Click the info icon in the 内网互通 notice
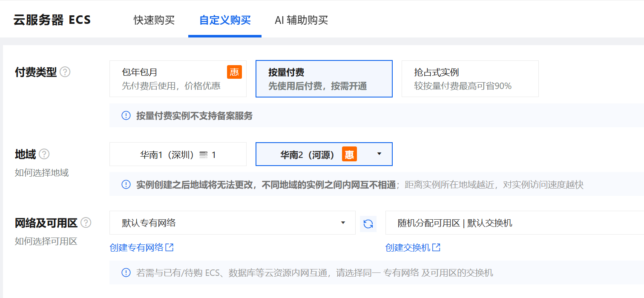Viewport: 644px width, 298px height. (126, 272)
